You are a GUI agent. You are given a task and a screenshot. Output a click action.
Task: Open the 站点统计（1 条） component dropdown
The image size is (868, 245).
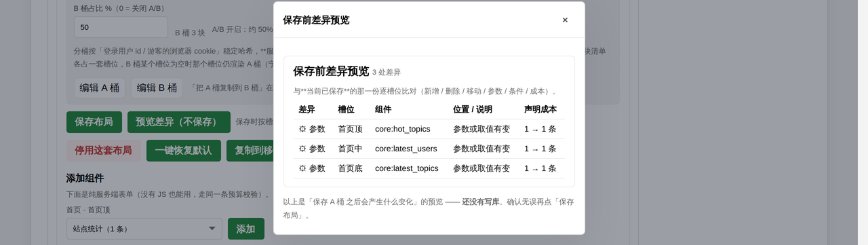pyautogui.click(x=144, y=229)
